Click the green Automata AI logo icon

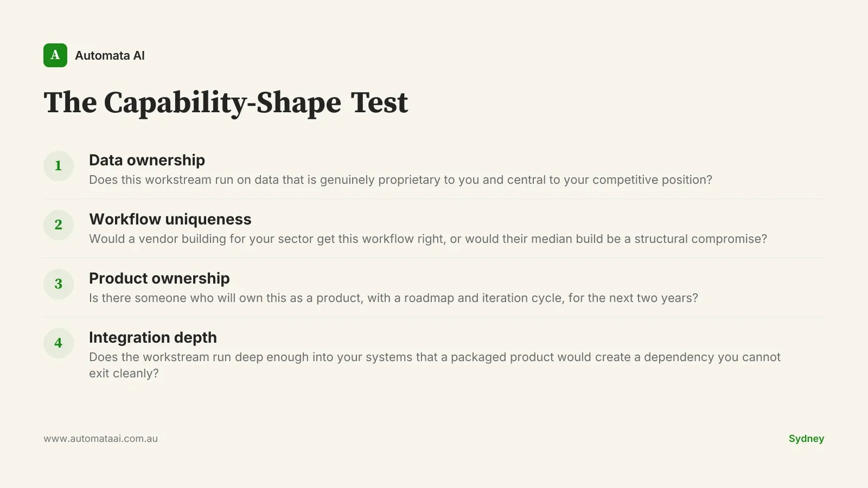pyautogui.click(x=55, y=55)
